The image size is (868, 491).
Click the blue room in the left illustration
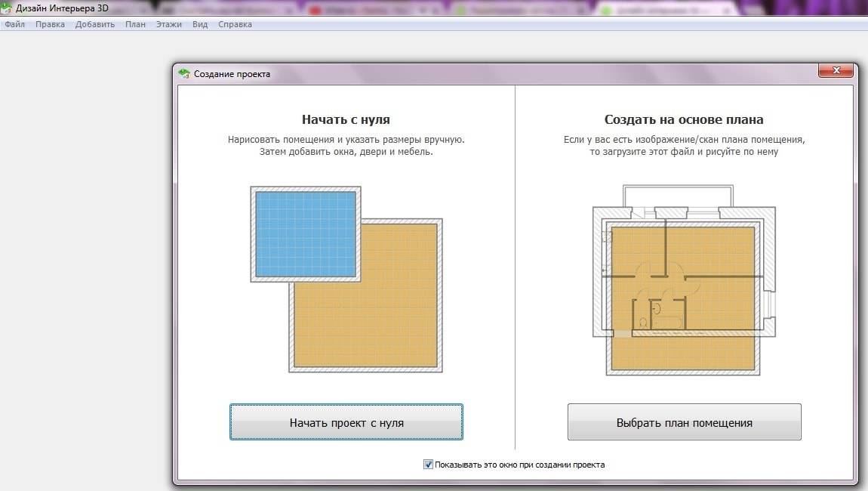click(x=305, y=233)
